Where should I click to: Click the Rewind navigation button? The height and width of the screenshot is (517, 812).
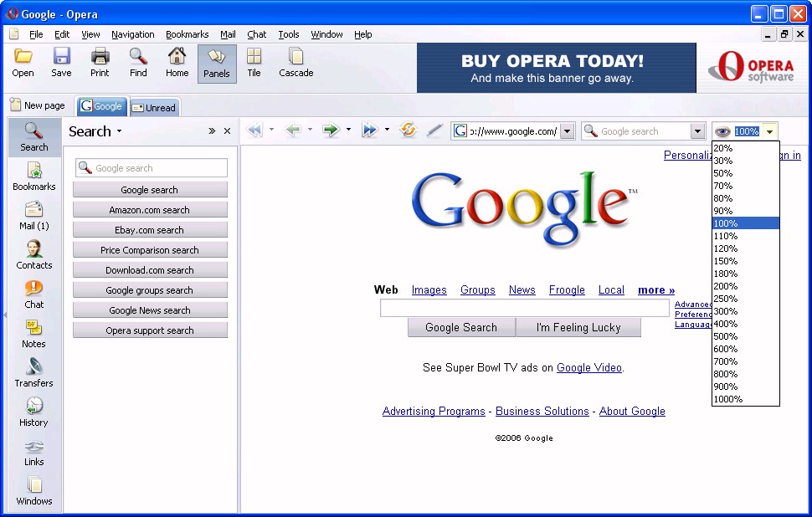coord(254,130)
